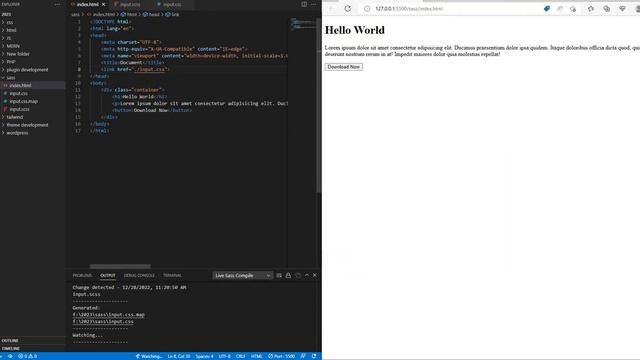The width and height of the screenshot is (640, 360).
Task: Open input.scss file in explorer
Action: 33,109
